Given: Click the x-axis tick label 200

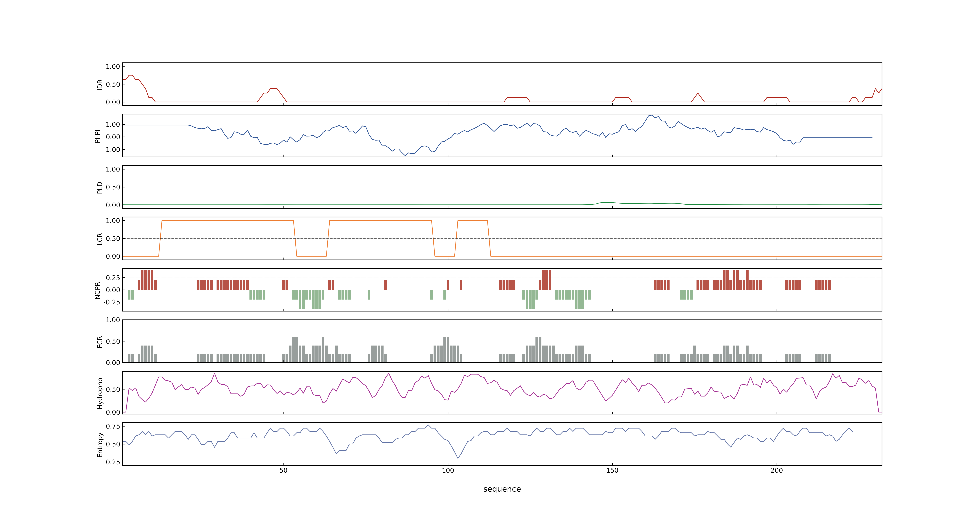Looking at the screenshot, I should click(x=776, y=470).
